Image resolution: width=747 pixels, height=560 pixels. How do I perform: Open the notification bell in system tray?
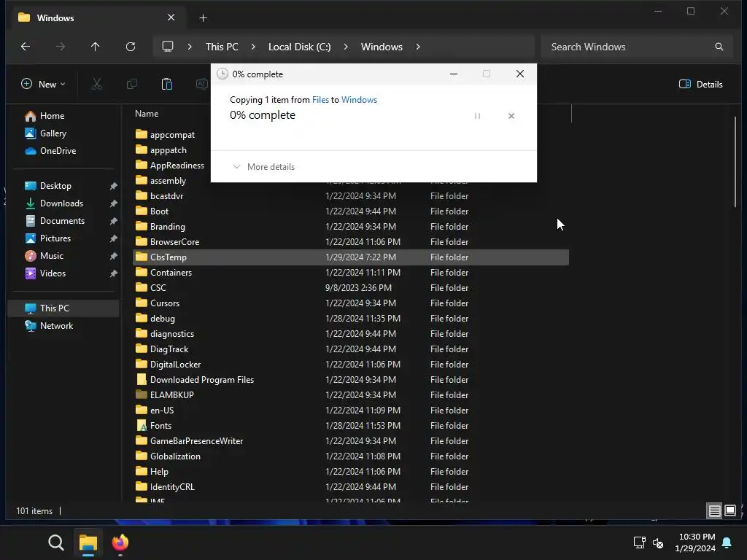click(x=727, y=542)
